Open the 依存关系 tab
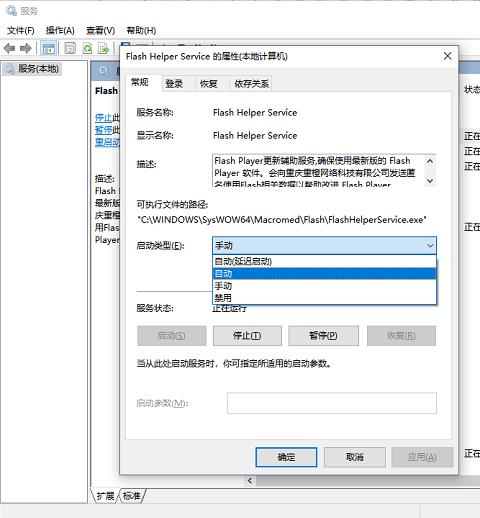This screenshot has height=518, width=480. coord(252,84)
